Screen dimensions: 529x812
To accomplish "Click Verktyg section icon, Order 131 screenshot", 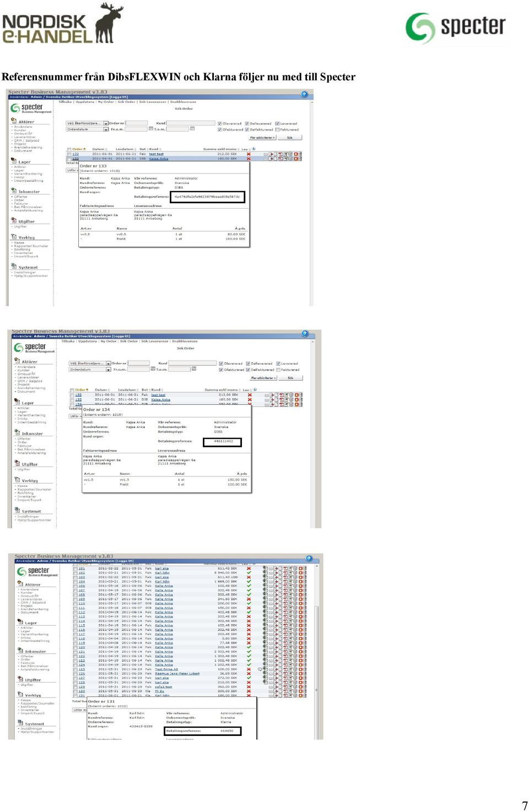I will pos(20,695).
